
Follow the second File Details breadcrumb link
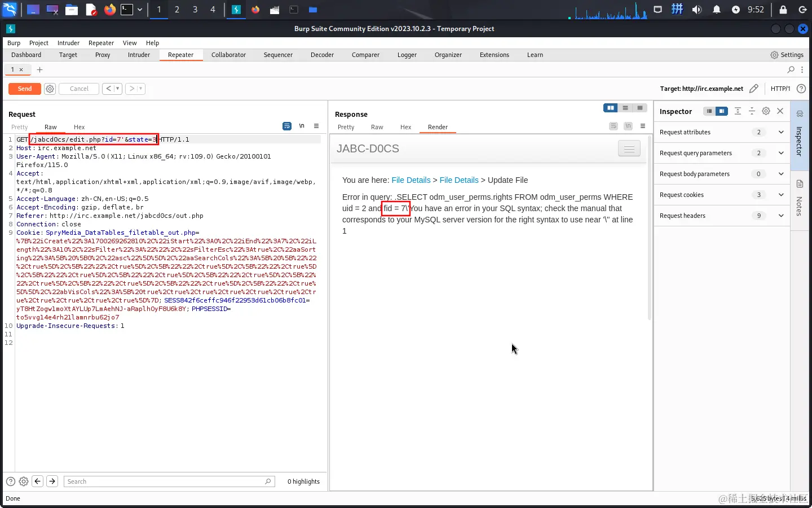coord(459,180)
